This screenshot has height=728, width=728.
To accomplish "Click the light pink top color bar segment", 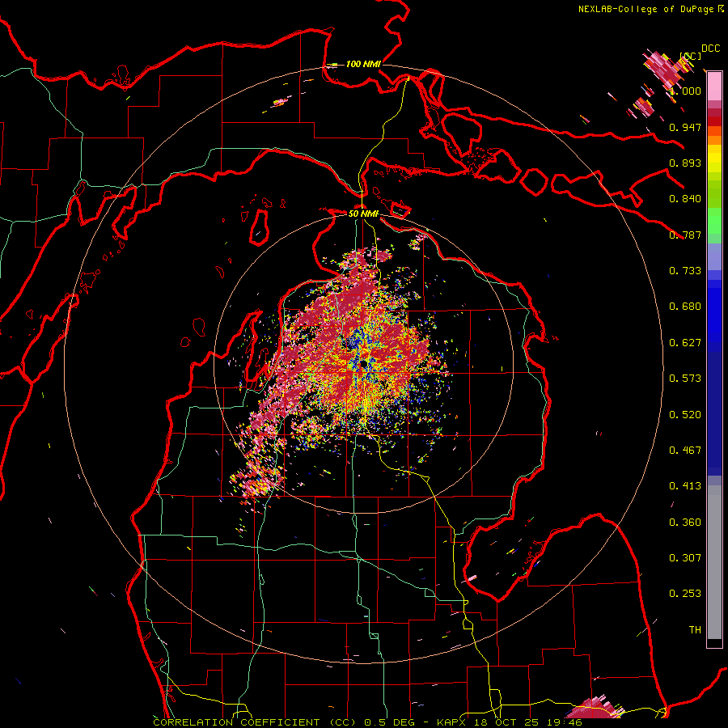I will 714,87.
